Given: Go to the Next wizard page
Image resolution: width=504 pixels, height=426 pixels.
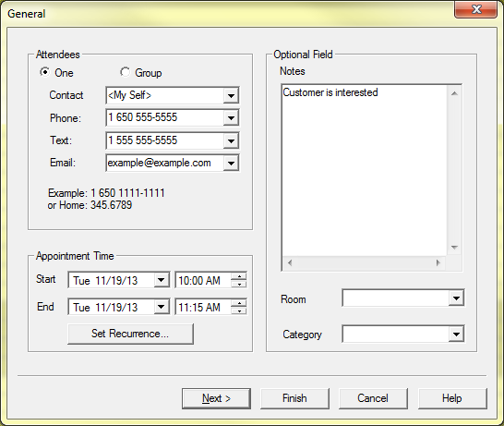Looking at the screenshot, I should click(216, 398).
